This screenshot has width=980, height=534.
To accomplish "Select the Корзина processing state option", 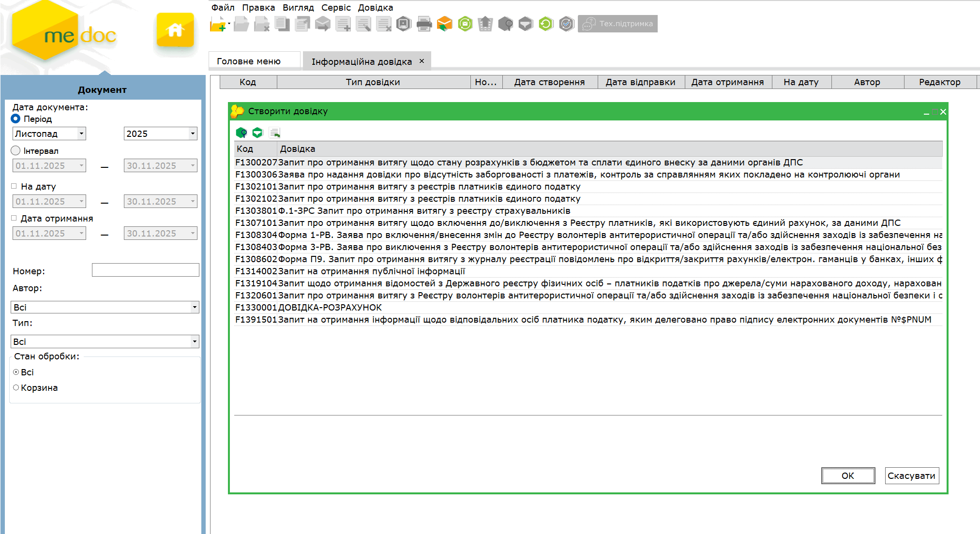I will (x=16, y=387).
